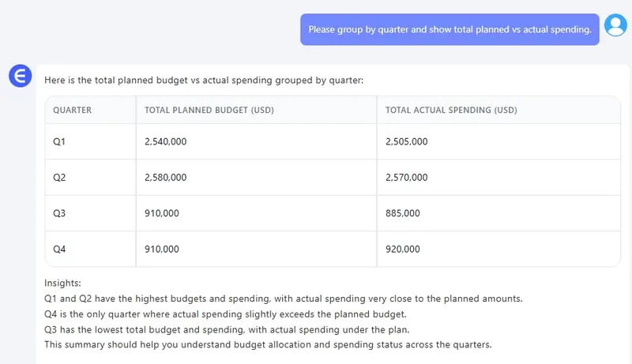Click Q1 actual spending value 2,505,000

(x=406, y=142)
